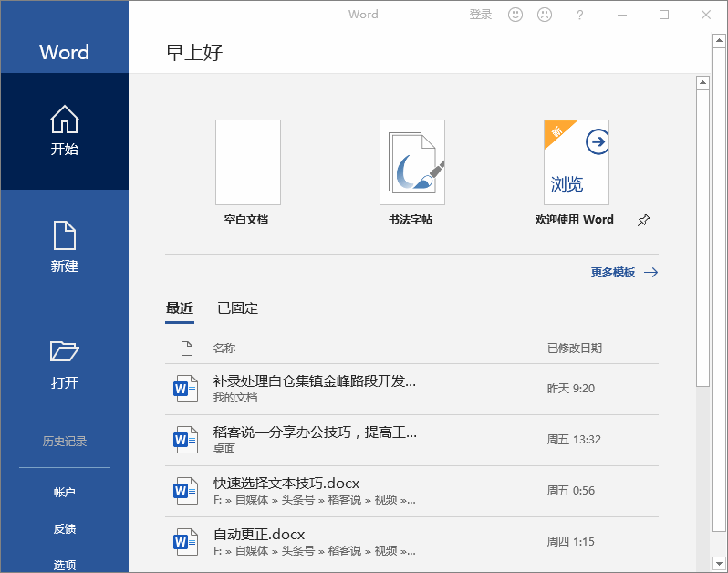Open 反馈 feedback page in sidebar
728x573 pixels.
point(65,529)
